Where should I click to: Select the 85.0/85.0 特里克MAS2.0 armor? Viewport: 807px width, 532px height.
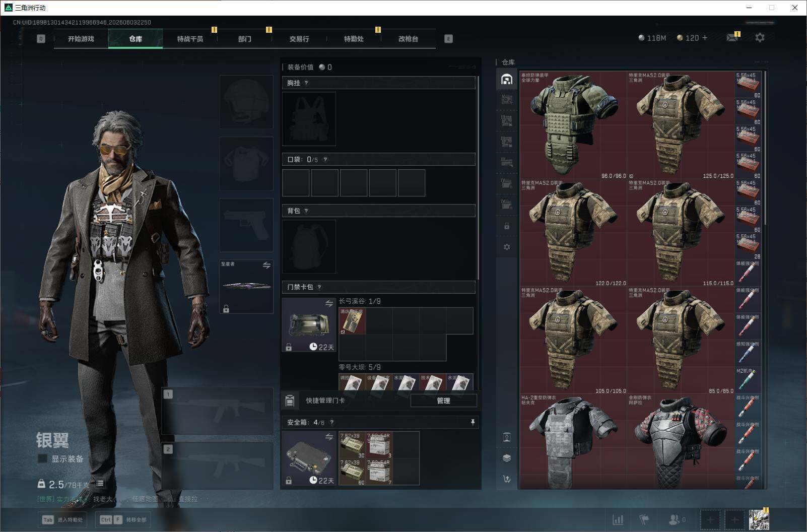tap(681, 341)
